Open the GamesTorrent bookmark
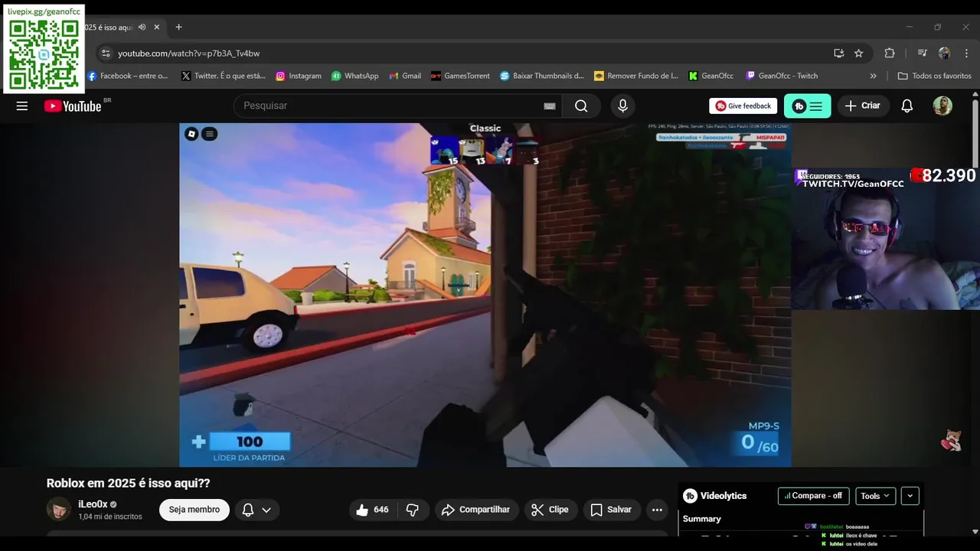Viewport: 980px width, 551px height. 460,76
